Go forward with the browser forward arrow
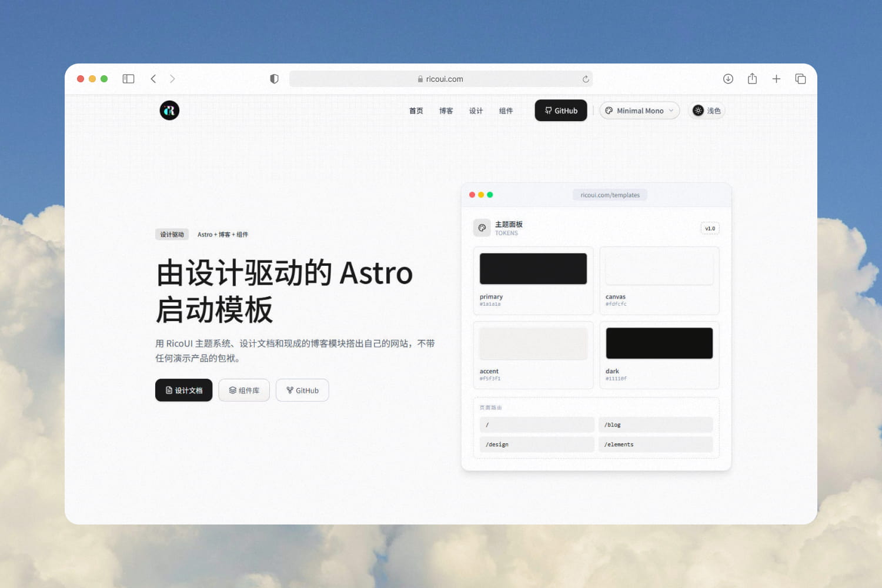 click(172, 79)
